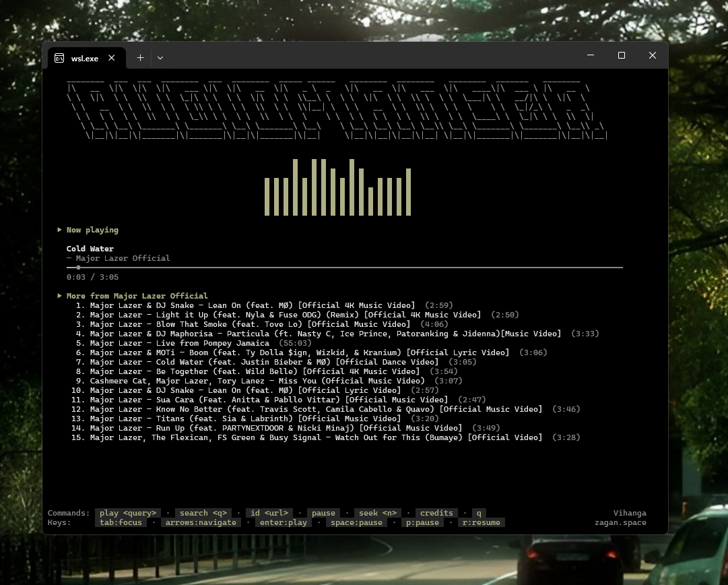Select track 13 Titans
Screen dimensions: 728x585
click(x=255, y=419)
